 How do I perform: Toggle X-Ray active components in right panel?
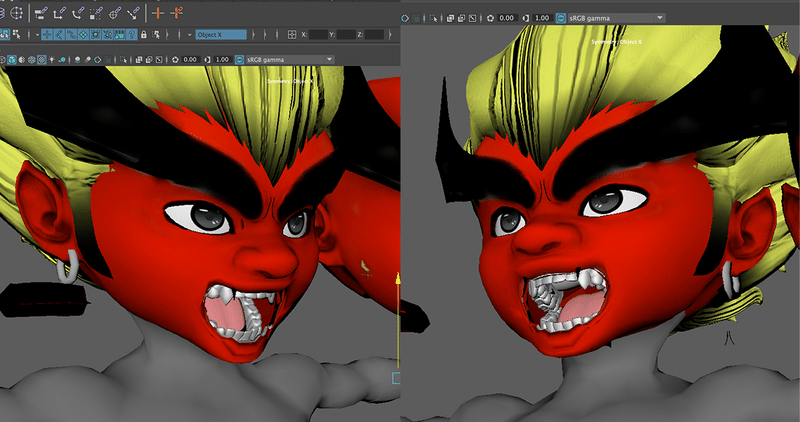(461, 18)
